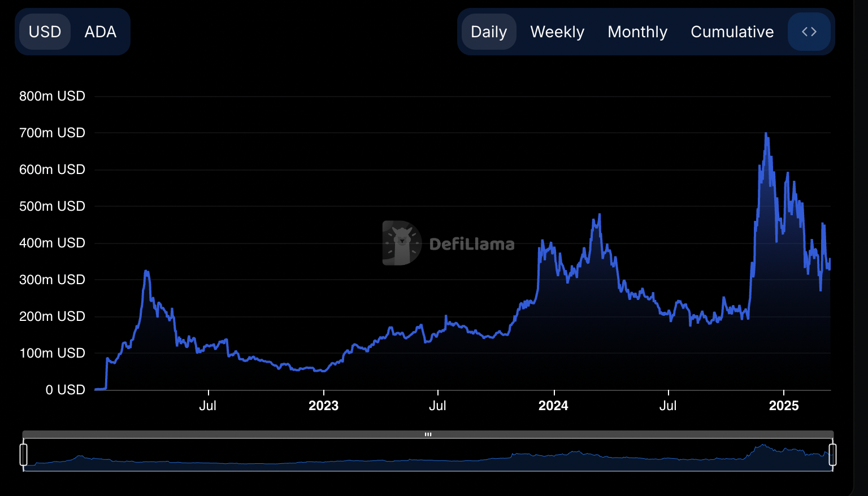
Task: Select the Cumulative view tab
Action: 732,32
